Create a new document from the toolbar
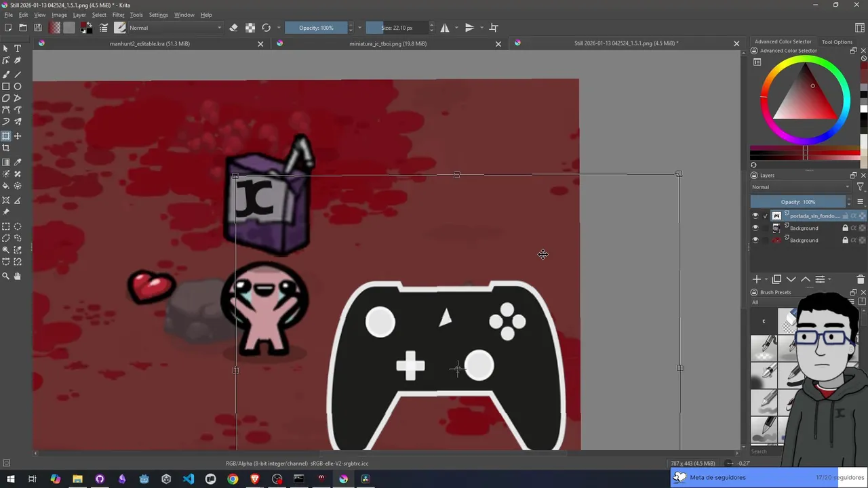 [x=7, y=28]
